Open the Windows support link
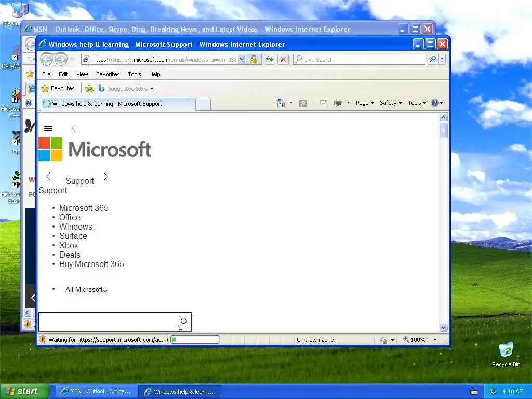Screen dimensions: 532x399 coord(76,227)
